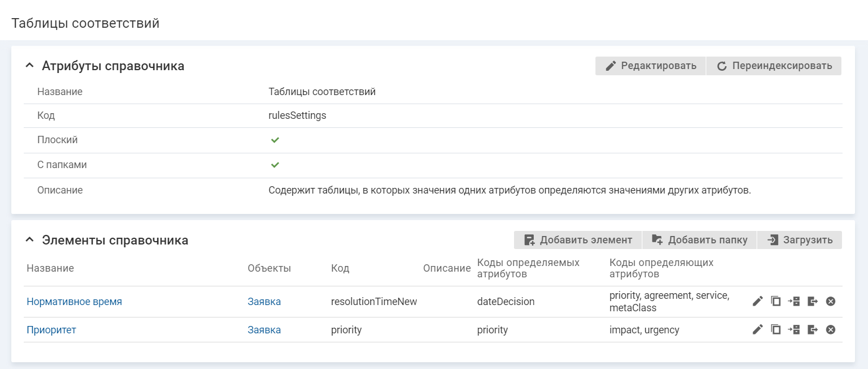The width and height of the screenshot is (868, 369).
Task: Edit the Приоритет row with pencil icon
Action: click(758, 329)
